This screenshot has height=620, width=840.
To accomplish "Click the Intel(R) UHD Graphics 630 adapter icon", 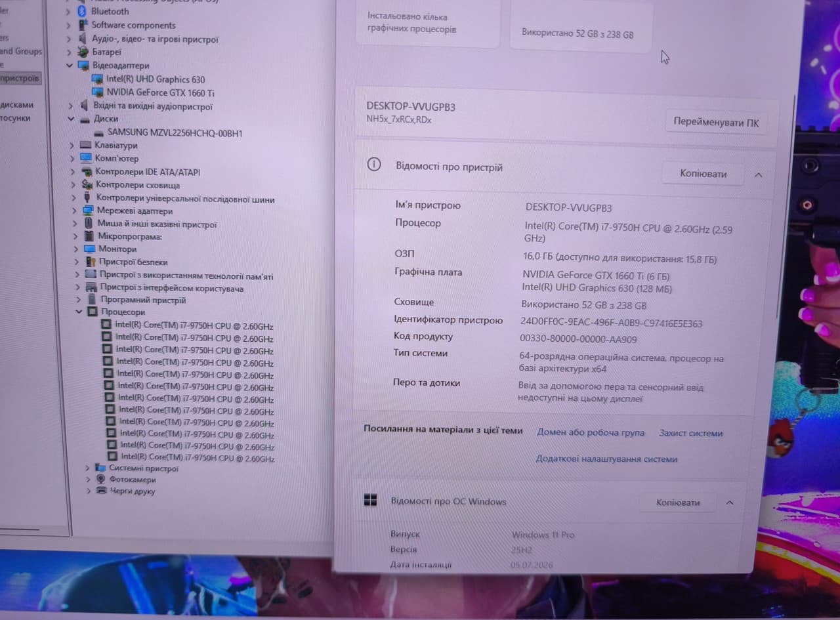I will pos(97,79).
